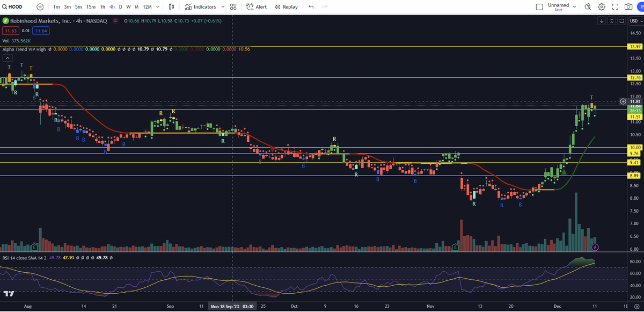
Task: Change chart to the 1h timeframe
Action: click(103, 7)
